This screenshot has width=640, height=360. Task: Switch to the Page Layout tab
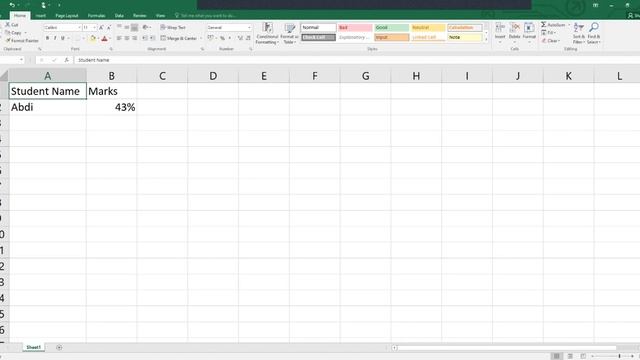tap(67, 16)
